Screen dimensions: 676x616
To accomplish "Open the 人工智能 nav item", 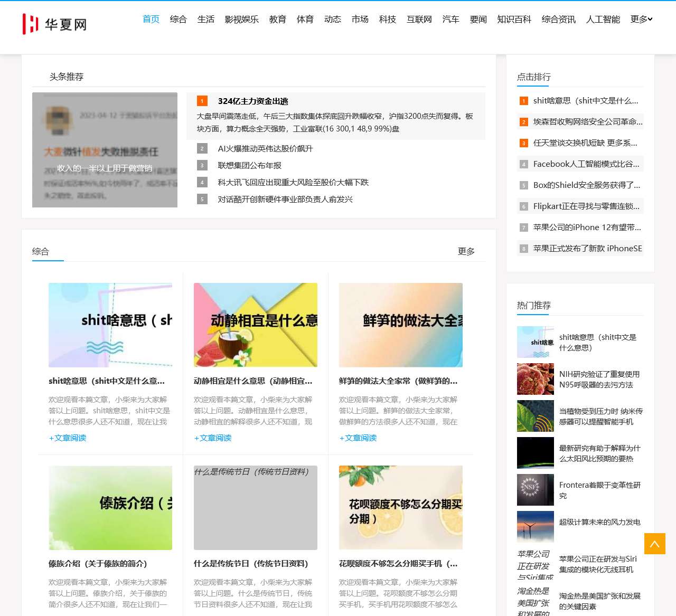I will (x=603, y=19).
